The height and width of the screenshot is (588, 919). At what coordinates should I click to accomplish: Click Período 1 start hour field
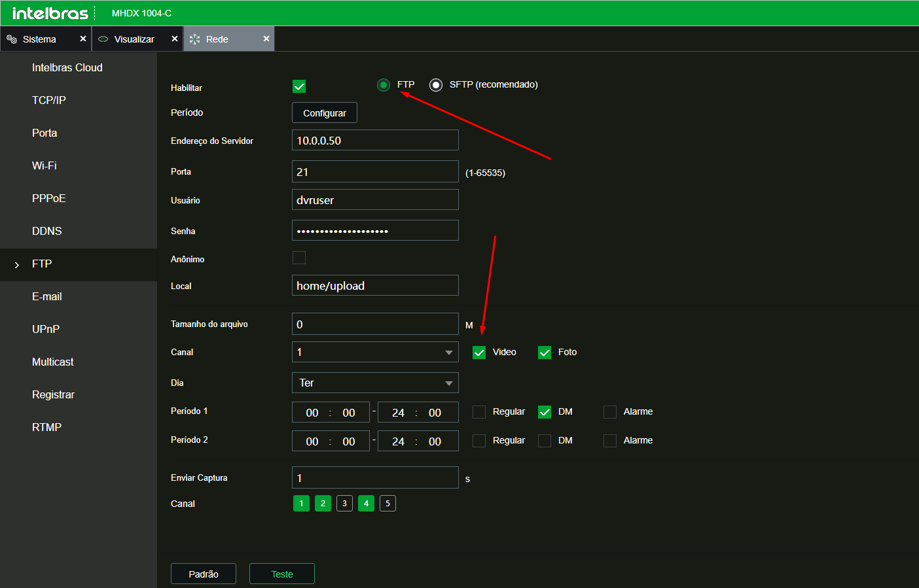click(312, 413)
